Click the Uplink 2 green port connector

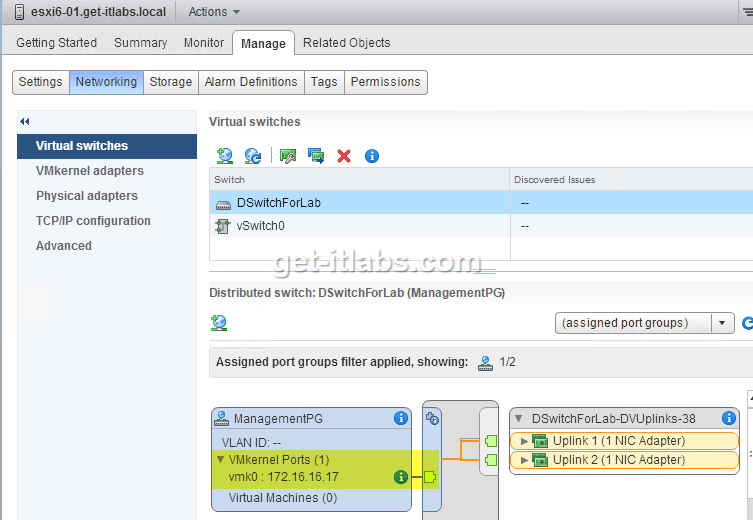click(491, 460)
